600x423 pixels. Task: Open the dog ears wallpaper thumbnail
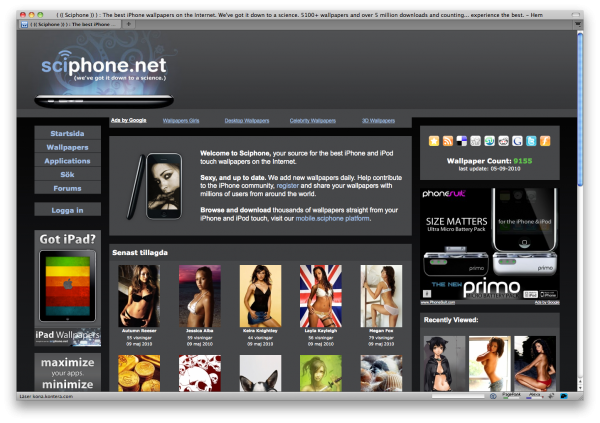(x=260, y=373)
